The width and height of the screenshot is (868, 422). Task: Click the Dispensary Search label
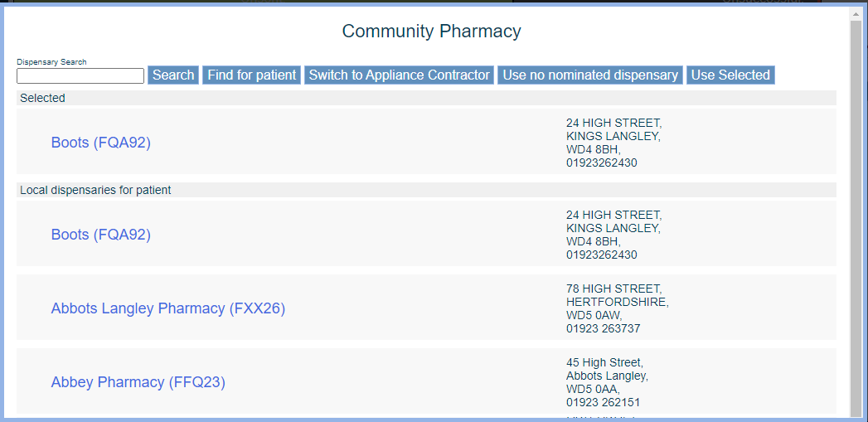coord(51,62)
